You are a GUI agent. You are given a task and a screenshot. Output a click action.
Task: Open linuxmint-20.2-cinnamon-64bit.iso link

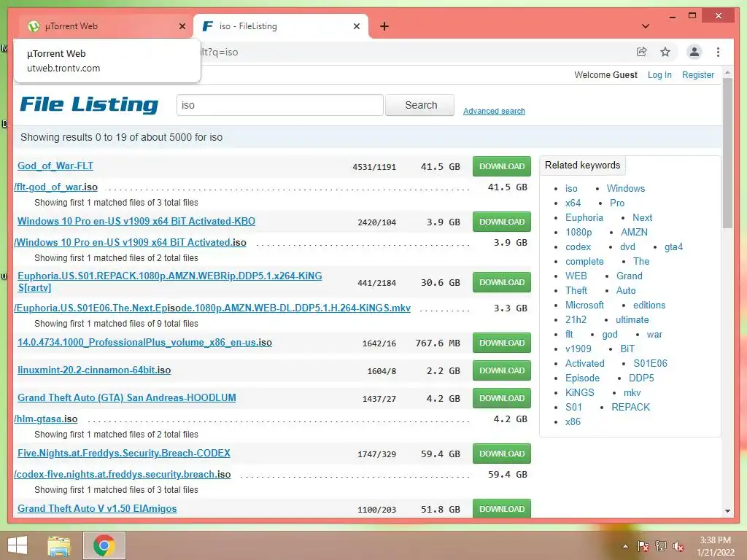coord(94,370)
